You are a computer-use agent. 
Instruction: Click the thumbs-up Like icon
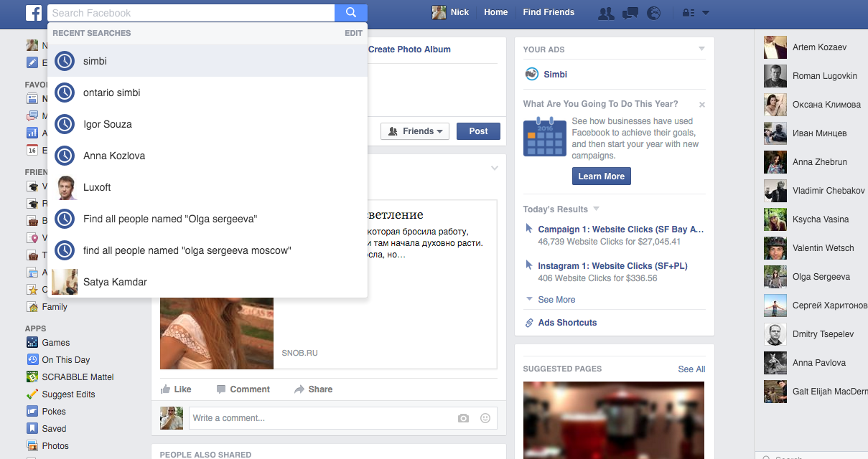(166, 389)
